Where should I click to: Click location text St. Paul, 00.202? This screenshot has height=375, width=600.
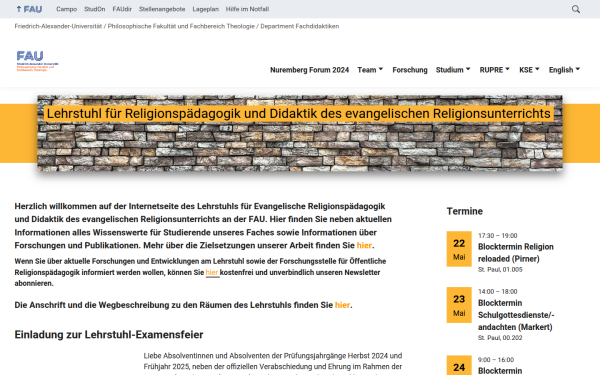[500, 338]
